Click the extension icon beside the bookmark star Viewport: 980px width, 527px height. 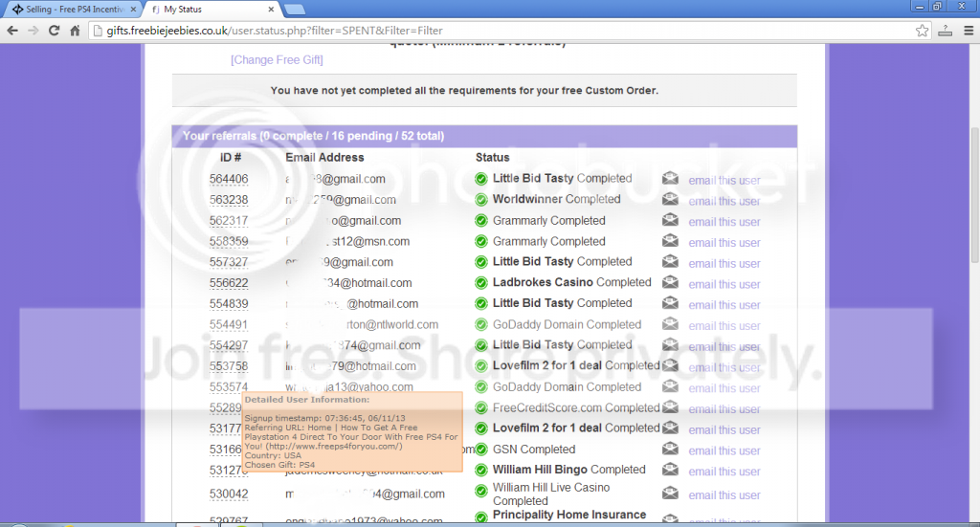(945, 30)
